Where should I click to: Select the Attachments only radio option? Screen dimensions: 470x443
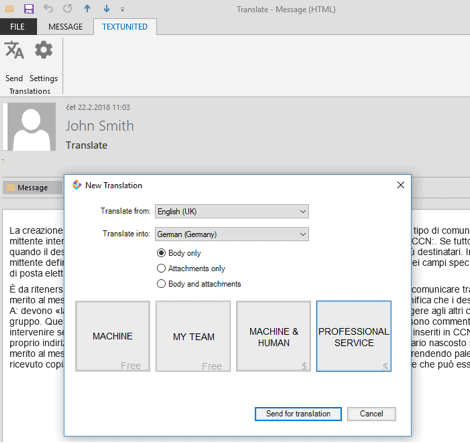(161, 268)
